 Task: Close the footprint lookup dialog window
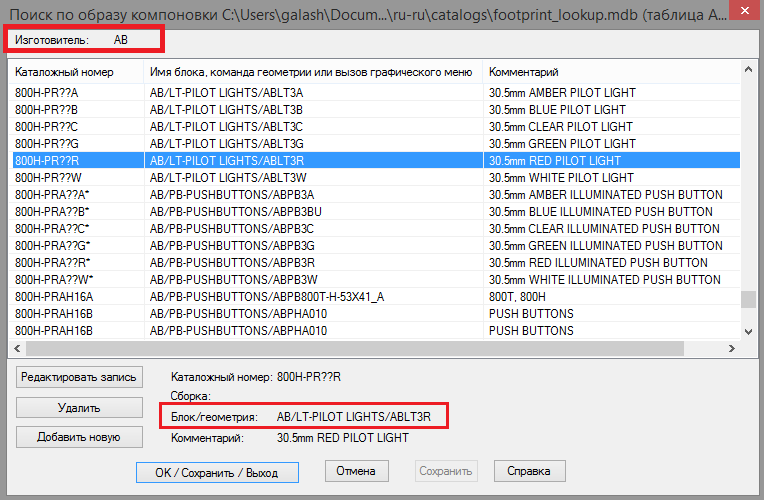point(745,10)
